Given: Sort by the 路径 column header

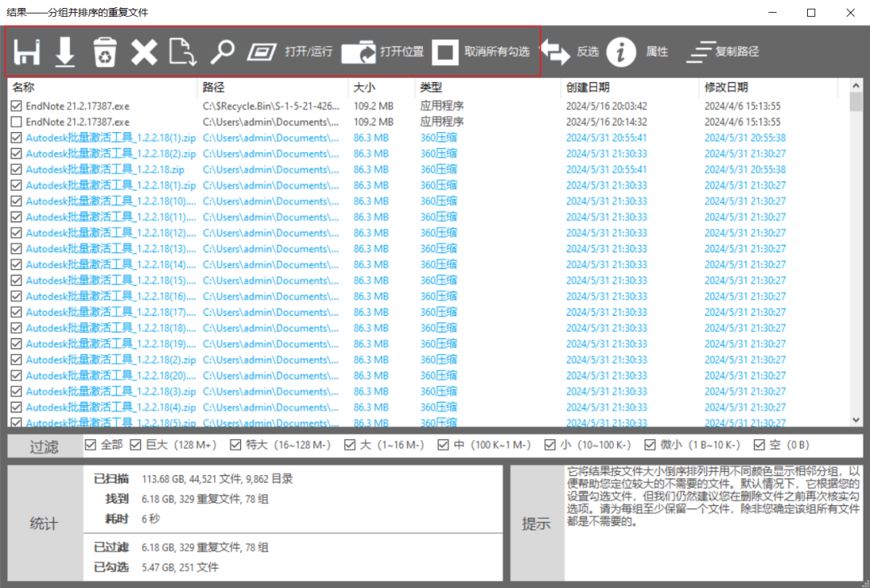Looking at the screenshot, I should [x=273, y=87].
